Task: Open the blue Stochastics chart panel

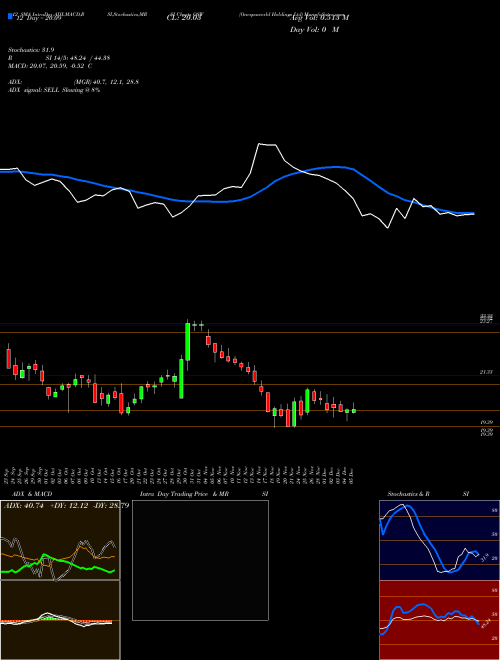Action: click(439, 540)
